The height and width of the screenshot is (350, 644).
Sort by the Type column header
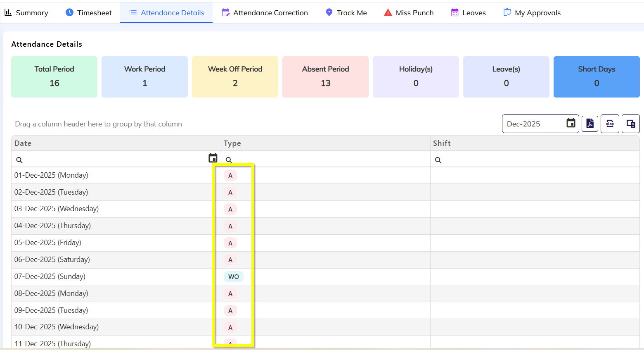[x=232, y=143]
